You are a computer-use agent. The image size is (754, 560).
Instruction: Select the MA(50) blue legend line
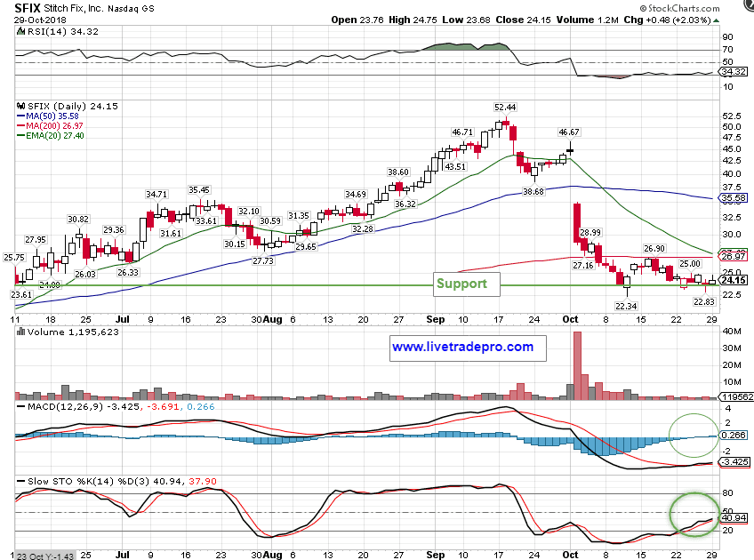pyautogui.click(x=20, y=116)
